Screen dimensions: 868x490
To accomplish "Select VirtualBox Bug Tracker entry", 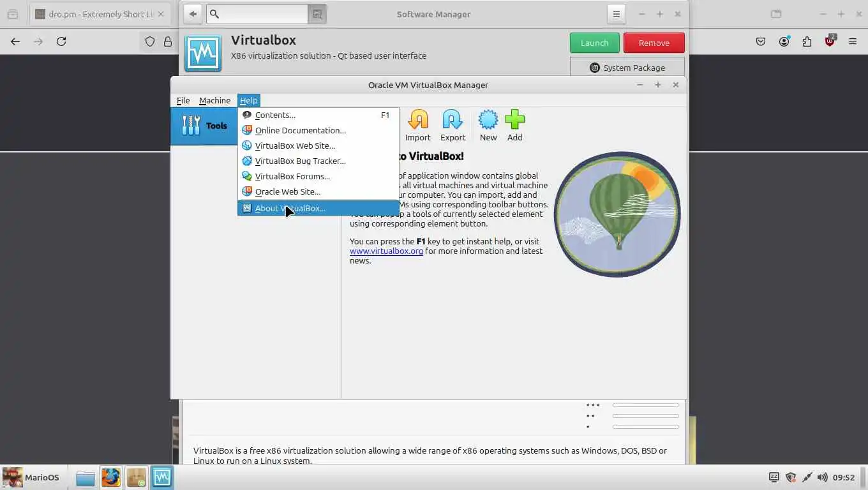I will tap(318, 161).
